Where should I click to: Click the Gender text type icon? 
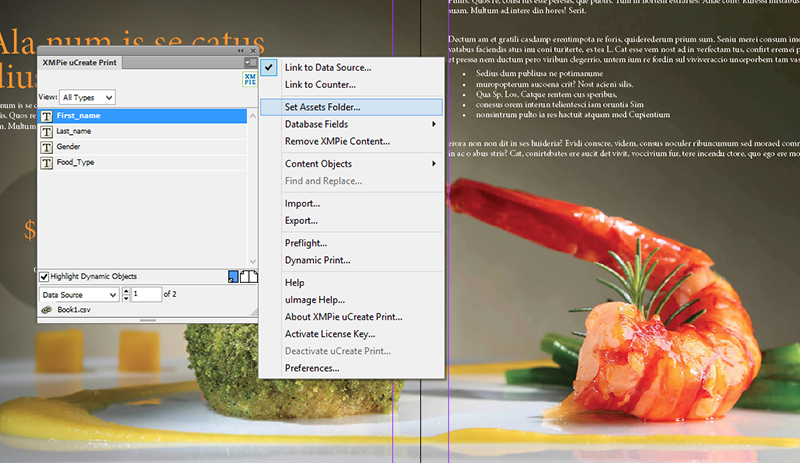(x=47, y=146)
